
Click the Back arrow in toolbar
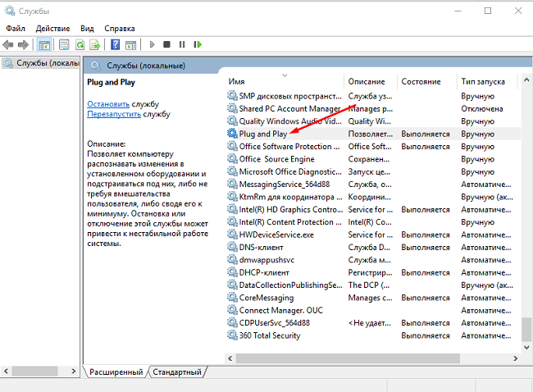point(9,44)
